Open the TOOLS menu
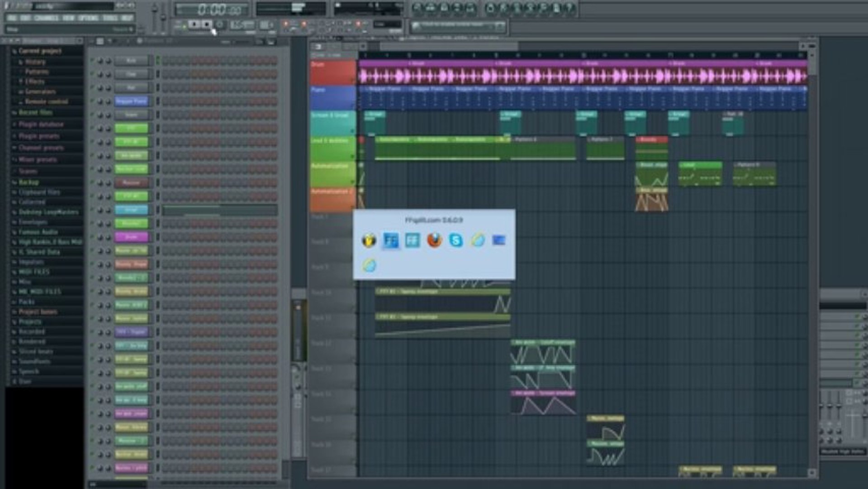Image resolution: width=868 pixels, height=489 pixels. (110, 18)
